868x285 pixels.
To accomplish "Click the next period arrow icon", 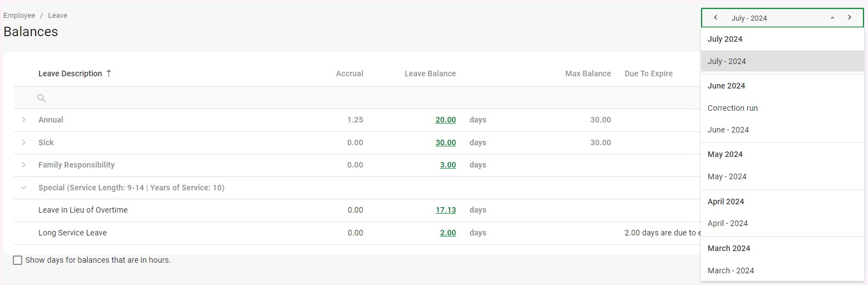I will click(x=849, y=18).
